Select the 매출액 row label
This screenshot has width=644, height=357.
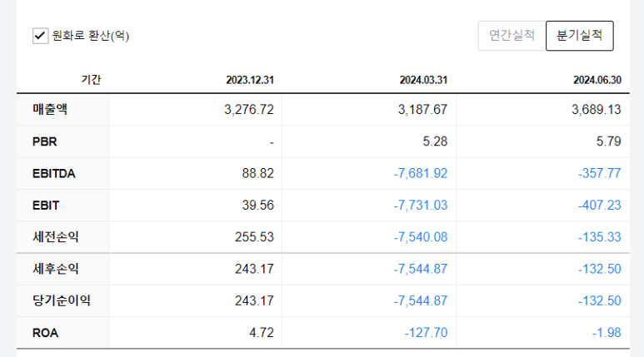[50, 110]
